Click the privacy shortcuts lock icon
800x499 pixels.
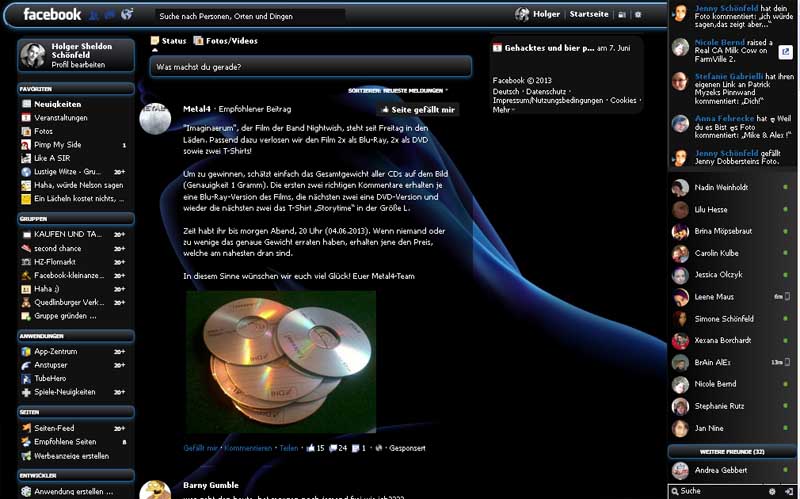(x=622, y=15)
